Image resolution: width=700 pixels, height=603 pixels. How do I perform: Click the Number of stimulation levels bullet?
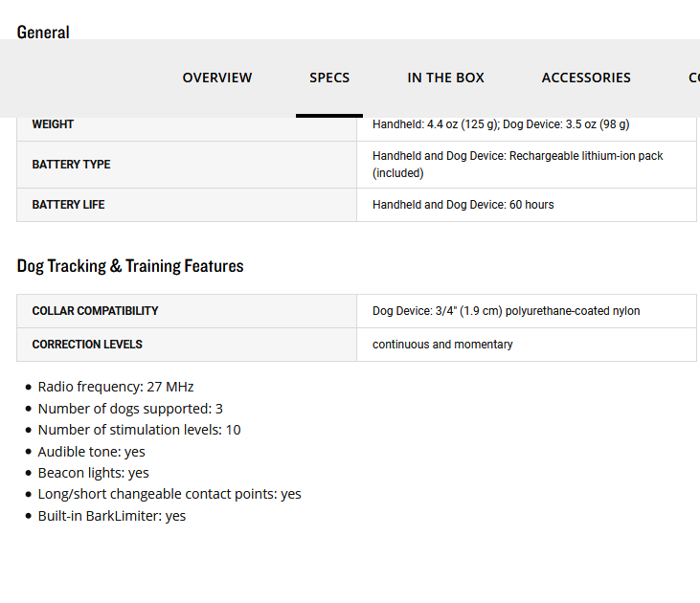(x=139, y=430)
